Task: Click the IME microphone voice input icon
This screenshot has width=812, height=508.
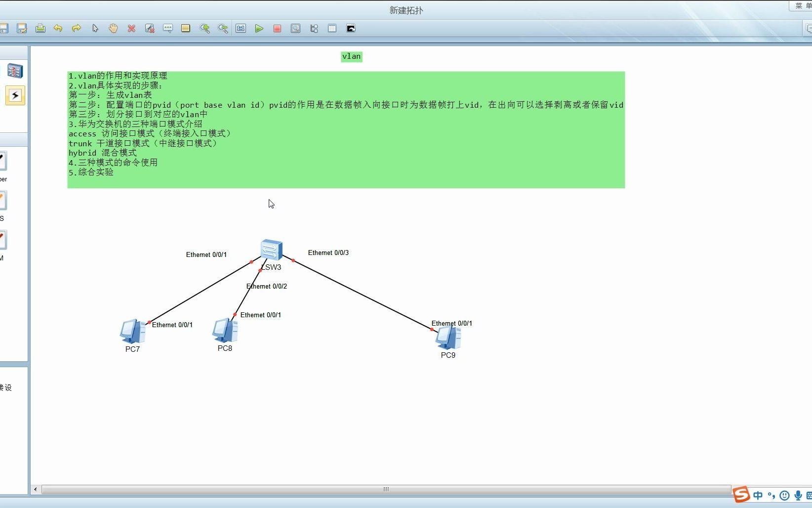Action: (x=798, y=495)
